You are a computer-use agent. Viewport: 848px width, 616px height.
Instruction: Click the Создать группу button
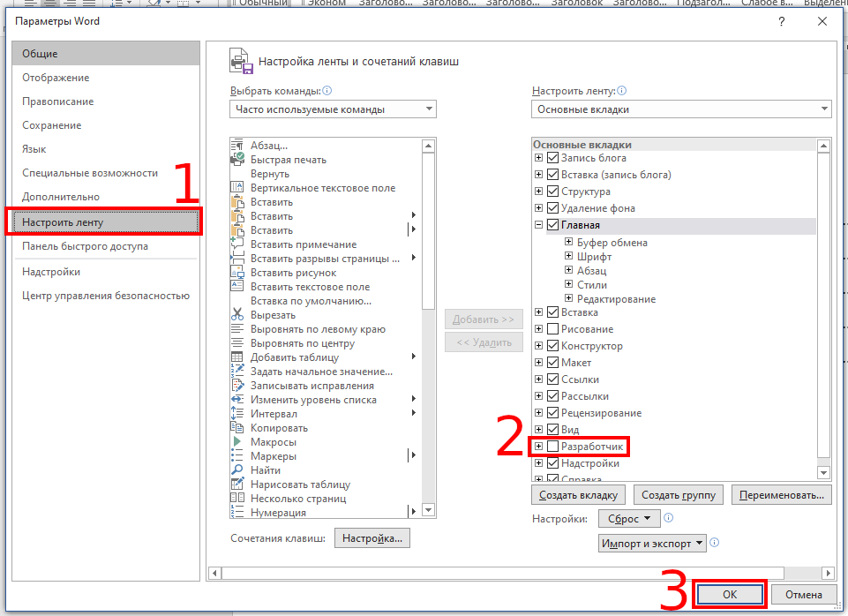pos(679,495)
